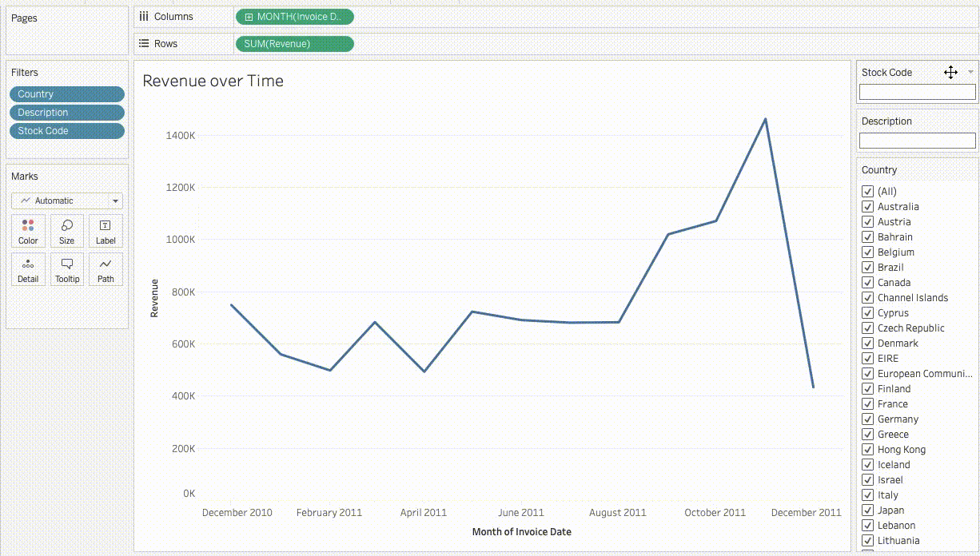This screenshot has width=980, height=556.
Task: Select the Path mark property
Action: click(x=105, y=269)
